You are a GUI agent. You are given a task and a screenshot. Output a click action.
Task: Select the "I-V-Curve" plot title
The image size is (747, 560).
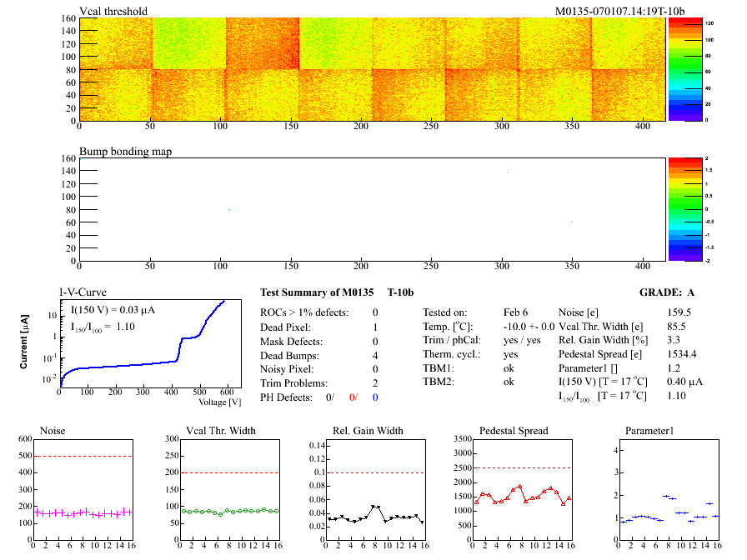coord(83,292)
